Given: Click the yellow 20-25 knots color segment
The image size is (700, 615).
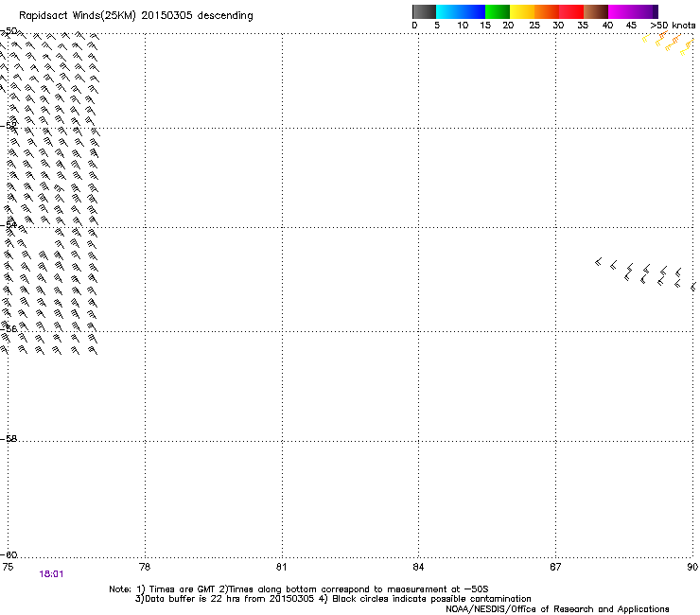Looking at the screenshot, I should point(522,11).
